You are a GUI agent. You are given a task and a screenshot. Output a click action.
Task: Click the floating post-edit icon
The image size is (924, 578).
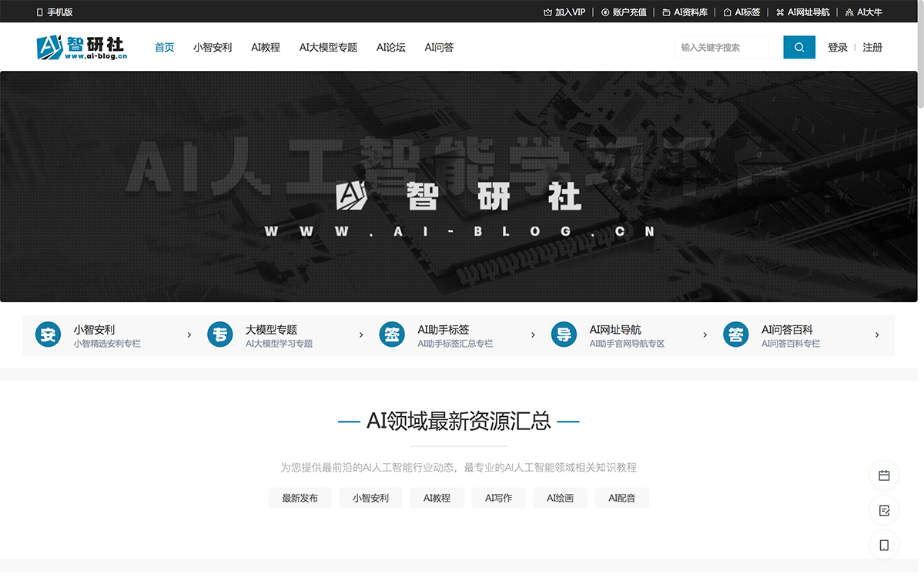(x=883, y=510)
